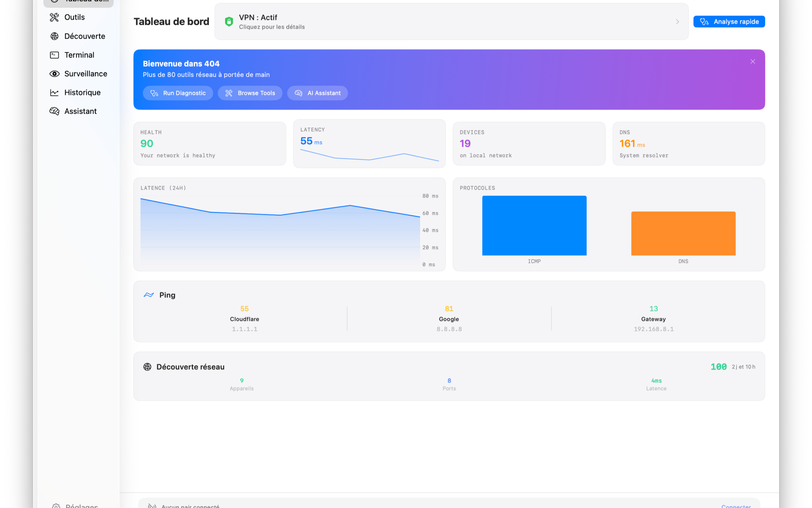Go to Surveillance in the sidebar
Image resolution: width=812 pixels, height=508 pixels.
pyautogui.click(x=78, y=74)
